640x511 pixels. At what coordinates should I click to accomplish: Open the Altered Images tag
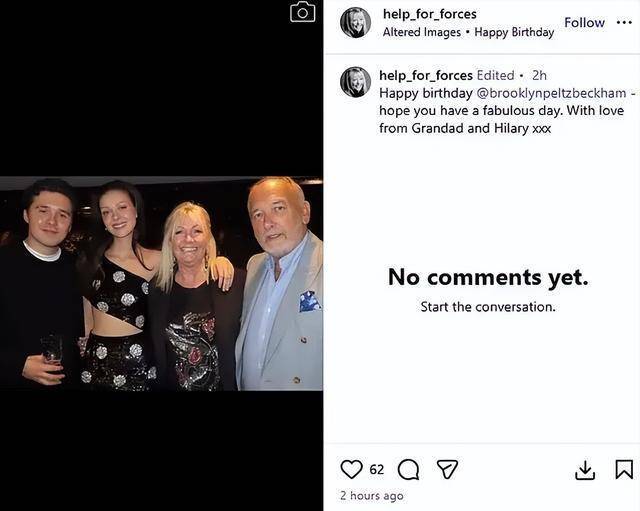[421, 32]
